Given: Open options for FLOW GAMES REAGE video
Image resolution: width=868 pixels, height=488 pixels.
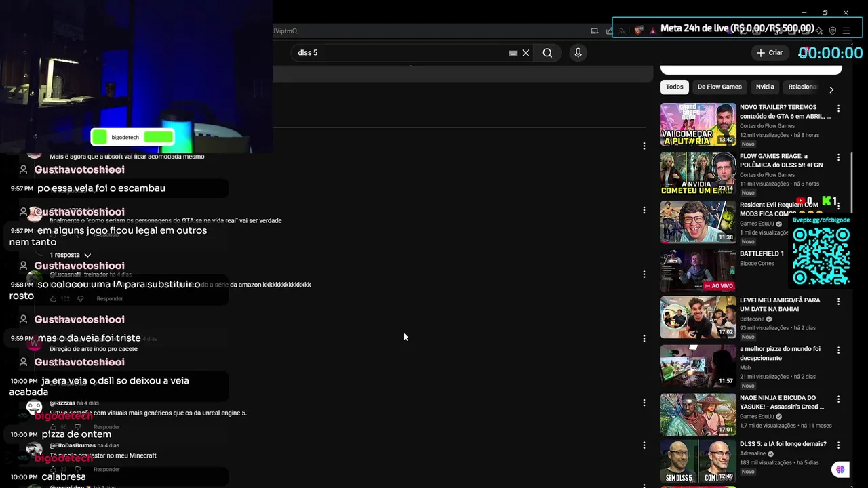Looking at the screenshot, I should (x=838, y=157).
